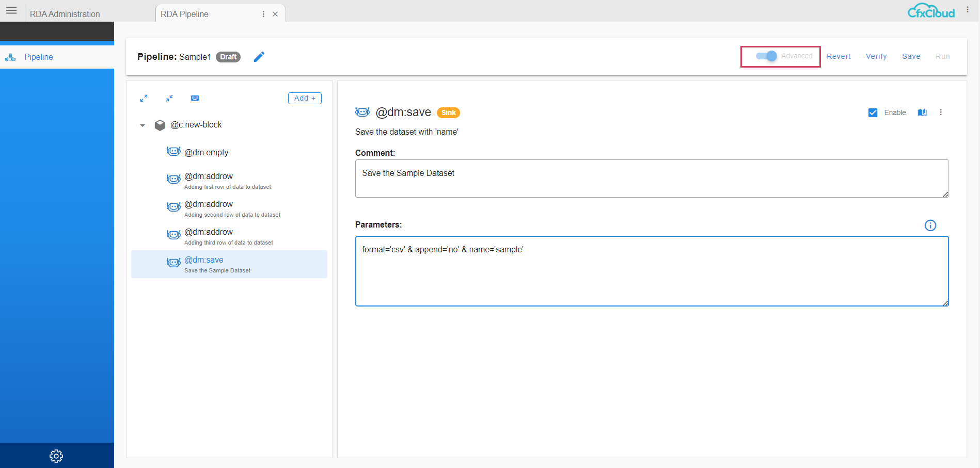Select Pipeline in the left sidebar

[x=39, y=57]
